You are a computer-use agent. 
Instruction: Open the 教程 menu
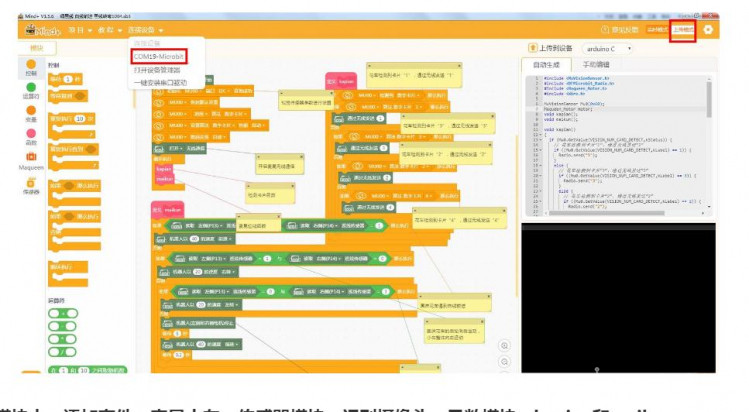coord(109,30)
